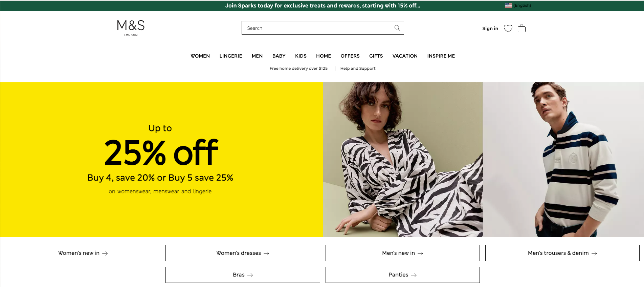The width and height of the screenshot is (644, 287).
Task: Open the LINGERIE menu
Action: click(x=230, y=56)
